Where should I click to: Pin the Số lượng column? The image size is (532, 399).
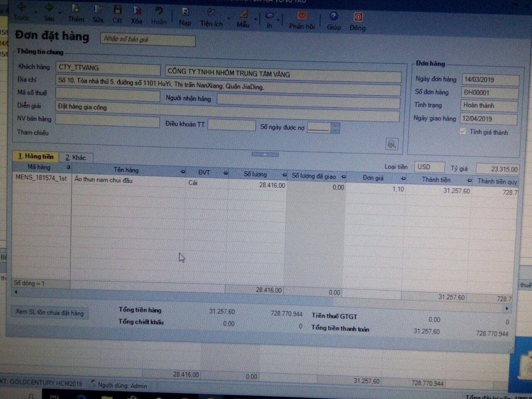click(284, 175)
